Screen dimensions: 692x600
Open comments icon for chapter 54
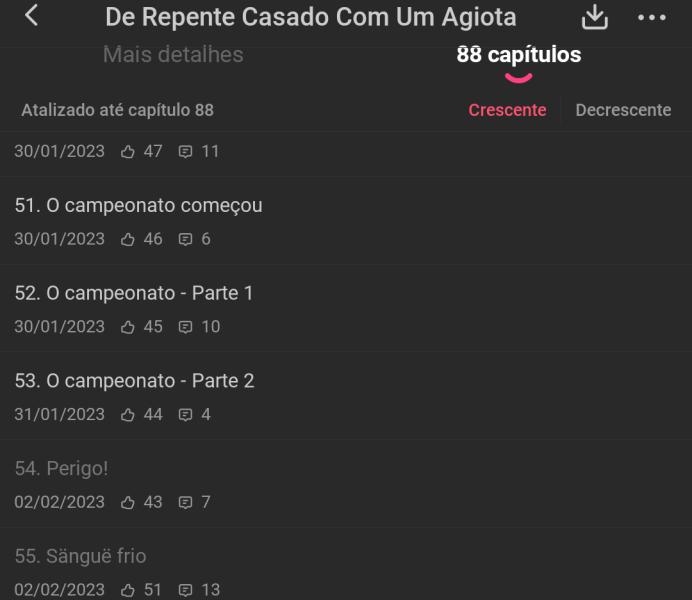[x=184, y=502]
